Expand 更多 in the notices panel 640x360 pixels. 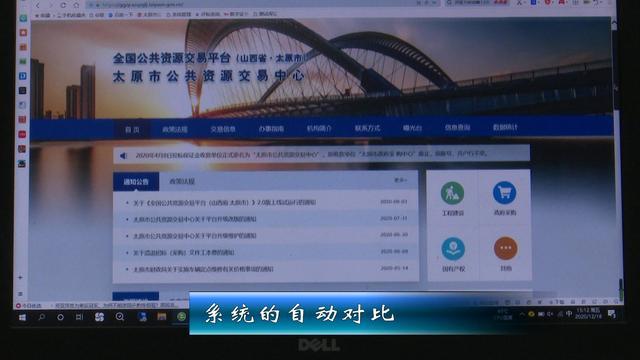pyautogui.click(x=400, y=180)
